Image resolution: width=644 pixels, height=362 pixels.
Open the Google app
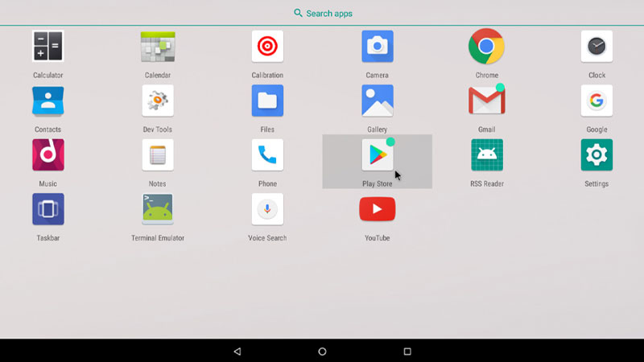[597, 101]
